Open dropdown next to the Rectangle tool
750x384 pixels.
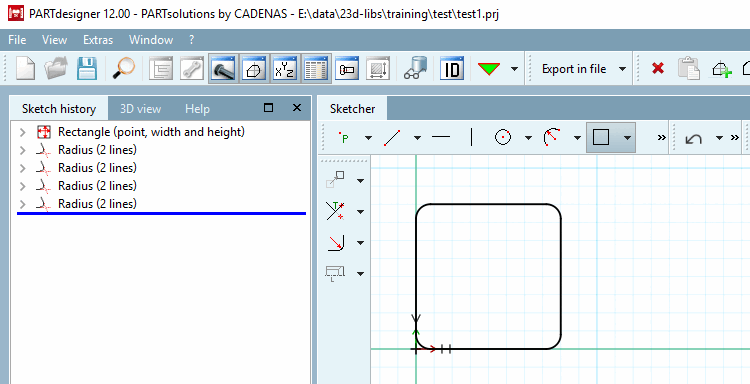[x=627, y=138]
